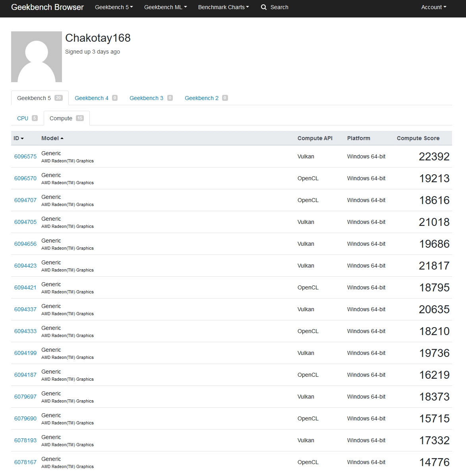Open result ID 6094421
Screen dimensions: 466x476
pos(25,288)
